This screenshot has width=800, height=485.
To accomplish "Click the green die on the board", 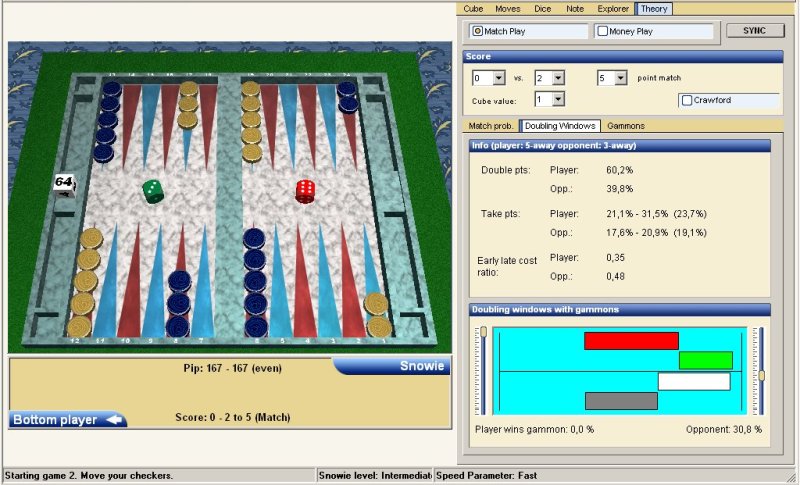I will click(x=152, y=190).
